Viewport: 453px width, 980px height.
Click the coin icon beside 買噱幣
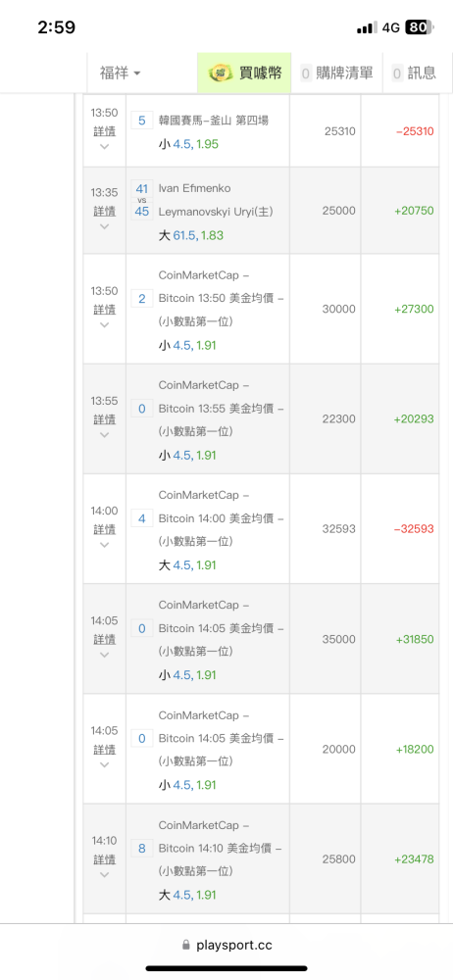pos(220,73)
